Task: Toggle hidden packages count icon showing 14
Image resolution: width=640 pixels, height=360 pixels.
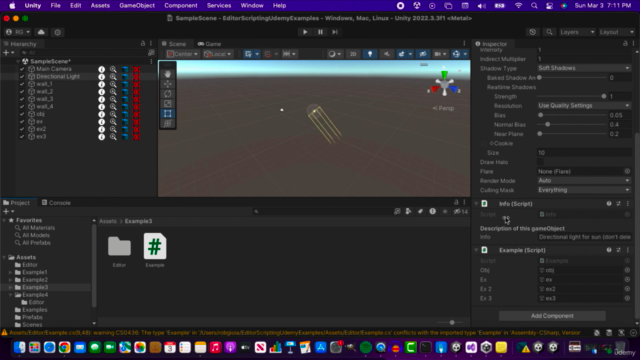Action: [461, 211]
